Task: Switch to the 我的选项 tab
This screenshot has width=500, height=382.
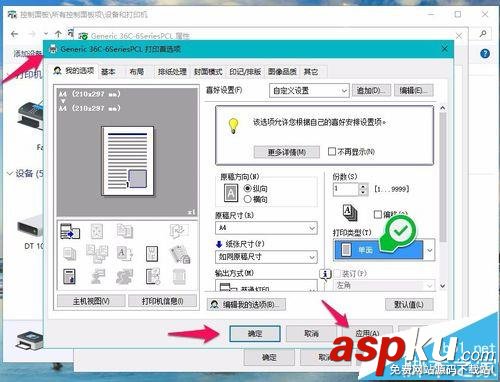Action: [x=75, y=71]
